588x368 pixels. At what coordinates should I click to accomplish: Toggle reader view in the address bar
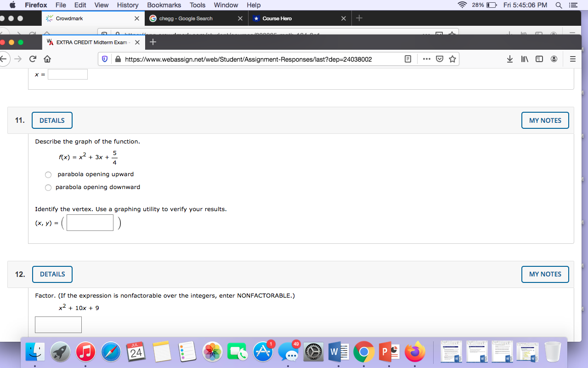click(407, 59)
